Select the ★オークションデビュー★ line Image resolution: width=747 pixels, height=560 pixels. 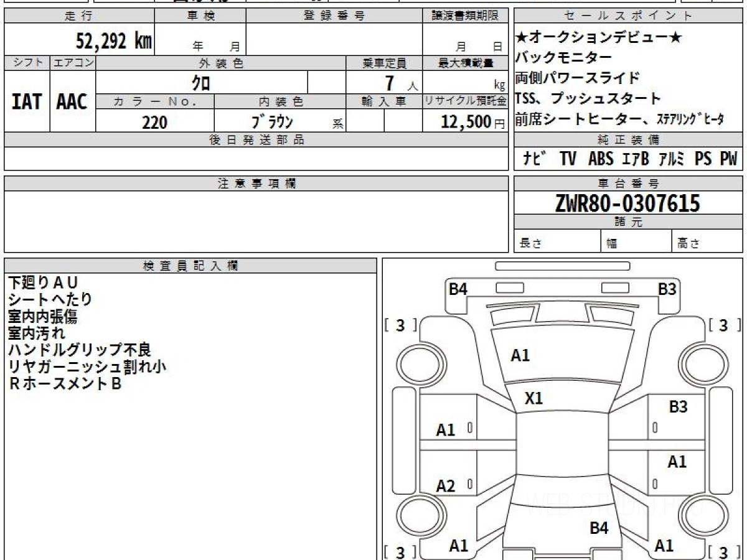tap(598, 38)
